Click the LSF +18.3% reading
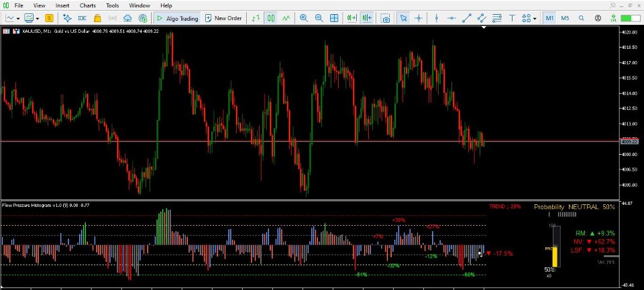This screenshot has height=290, width=644. 593,250
